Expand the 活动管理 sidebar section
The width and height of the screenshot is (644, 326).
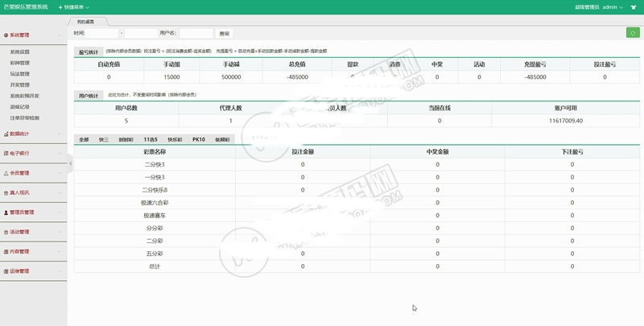(x=32, y=232)
